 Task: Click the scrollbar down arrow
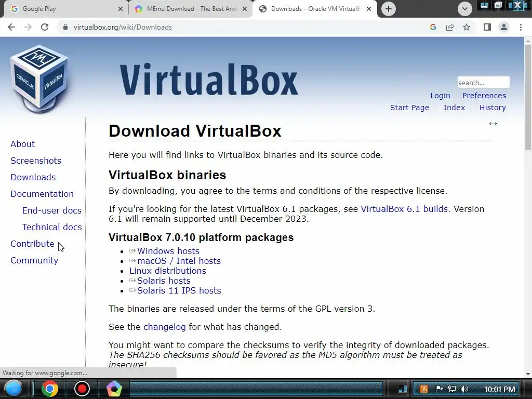528,374
